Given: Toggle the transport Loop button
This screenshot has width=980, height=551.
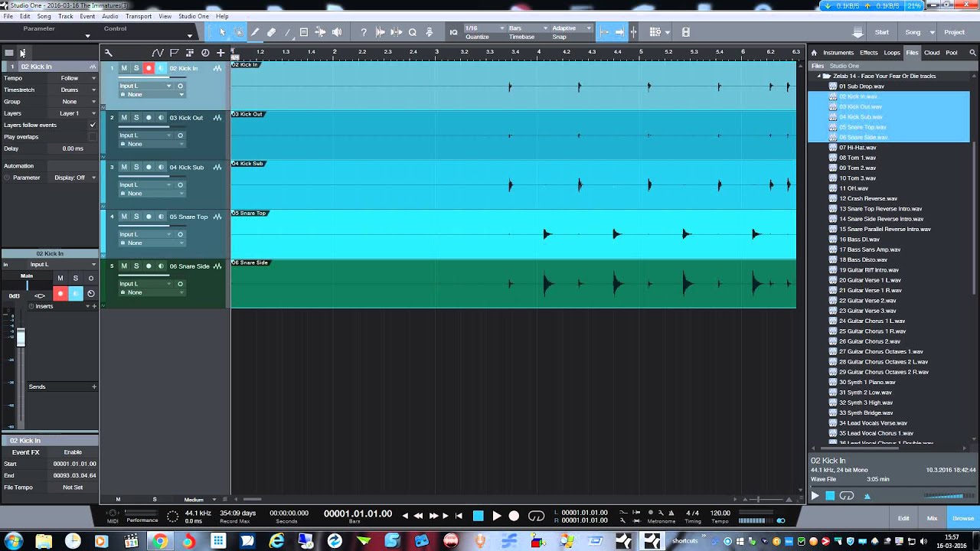Looking at the screenshot, I should 537,516.
